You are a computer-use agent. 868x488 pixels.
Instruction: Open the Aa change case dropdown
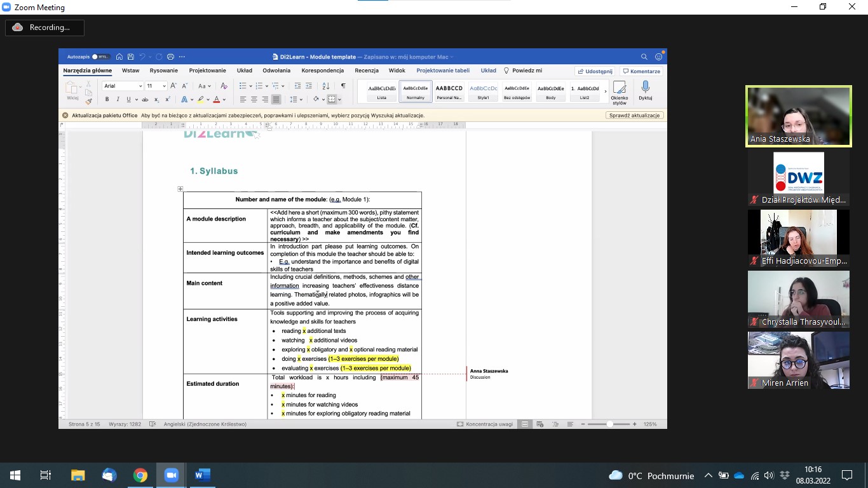(x=204, y=86)
